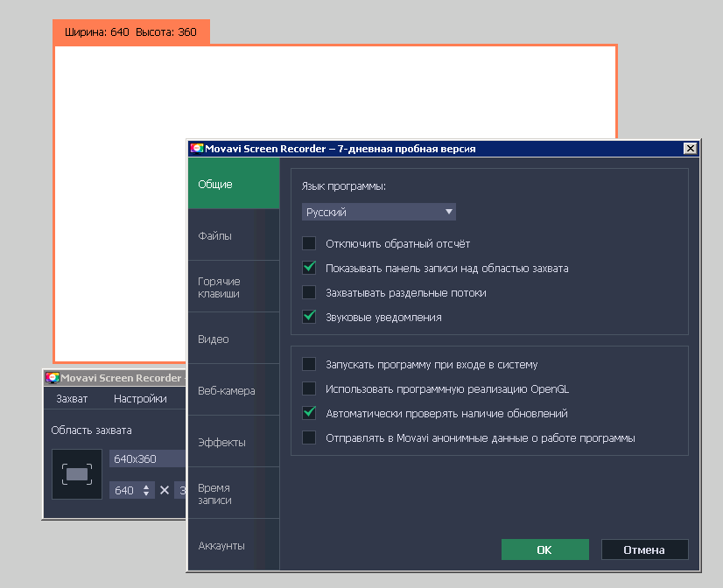Confirm settings with the OK button
Screen dimensions: 723x588
pos(545,549)
